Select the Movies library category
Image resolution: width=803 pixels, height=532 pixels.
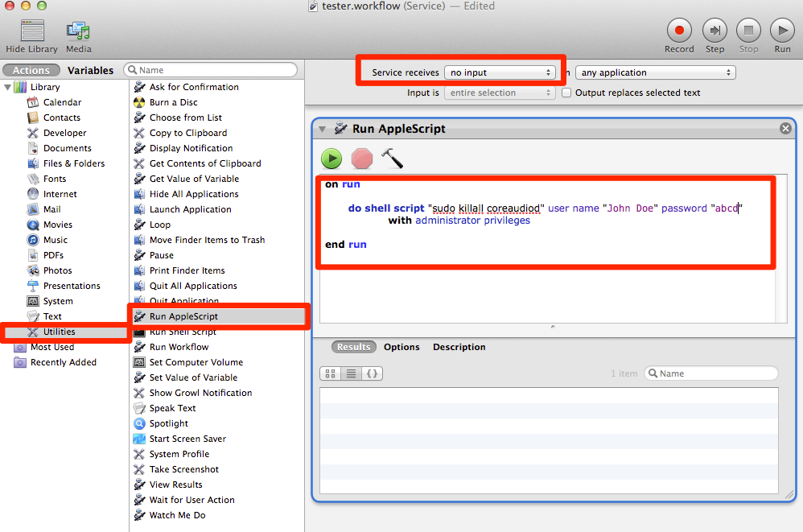click(57, 225)
